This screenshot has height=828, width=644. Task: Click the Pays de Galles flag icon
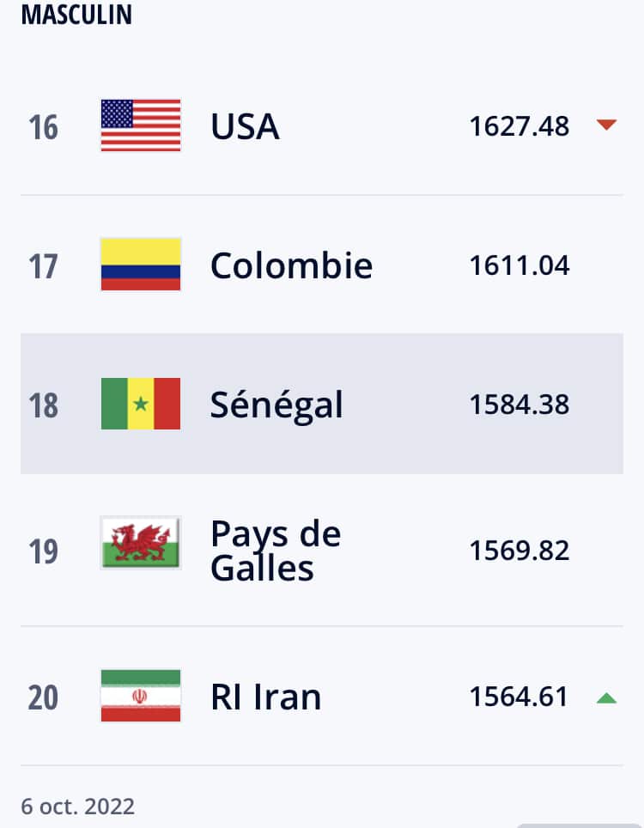tap(140, 541)
